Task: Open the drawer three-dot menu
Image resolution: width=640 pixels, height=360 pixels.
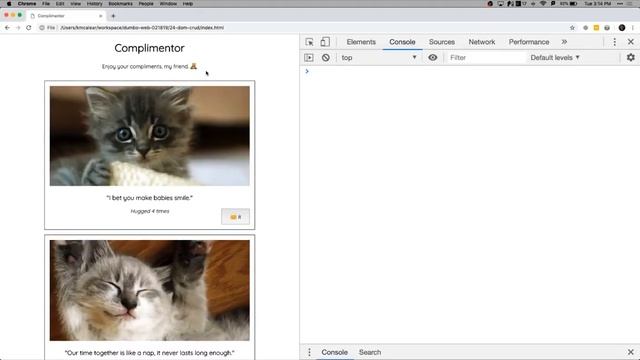Action: 309,352
